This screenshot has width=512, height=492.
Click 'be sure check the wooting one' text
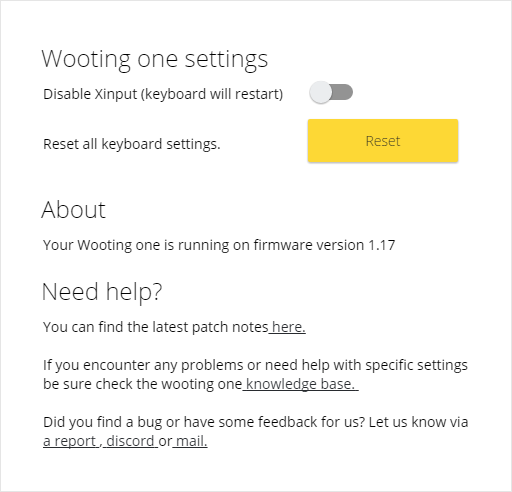(142, 384)
